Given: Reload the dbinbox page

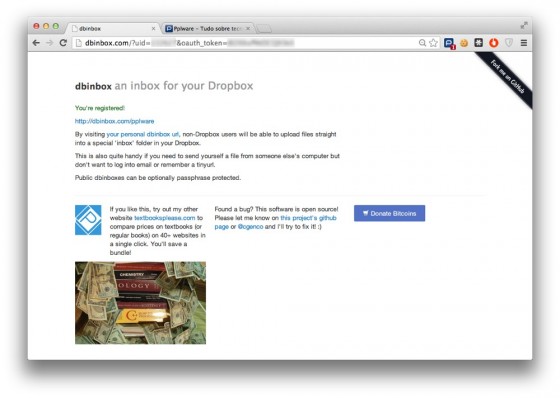Looking at the screenshot, I should (x=63, y=43).
